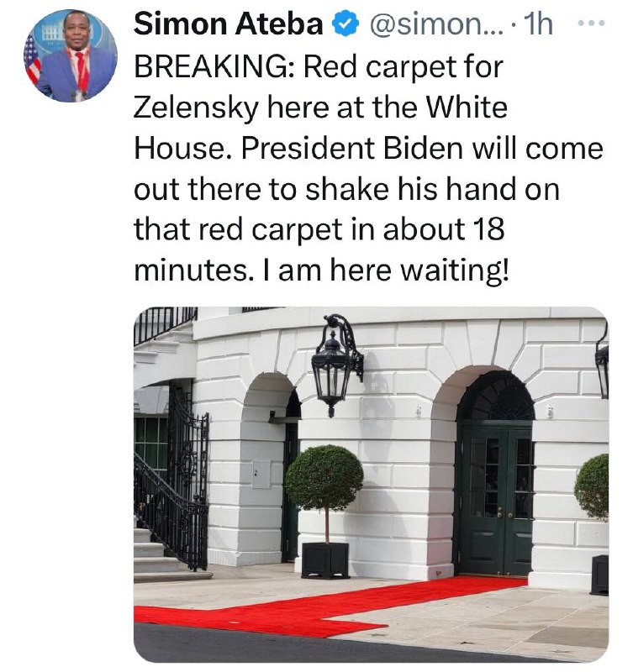Click 'about 18 minutes' in tweet text

click(319, 250)
